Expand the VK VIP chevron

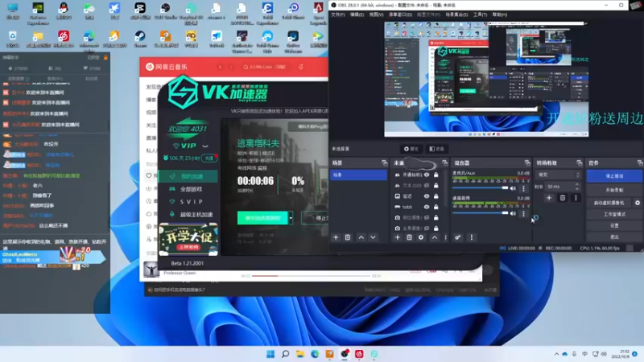tap(205, 146)
